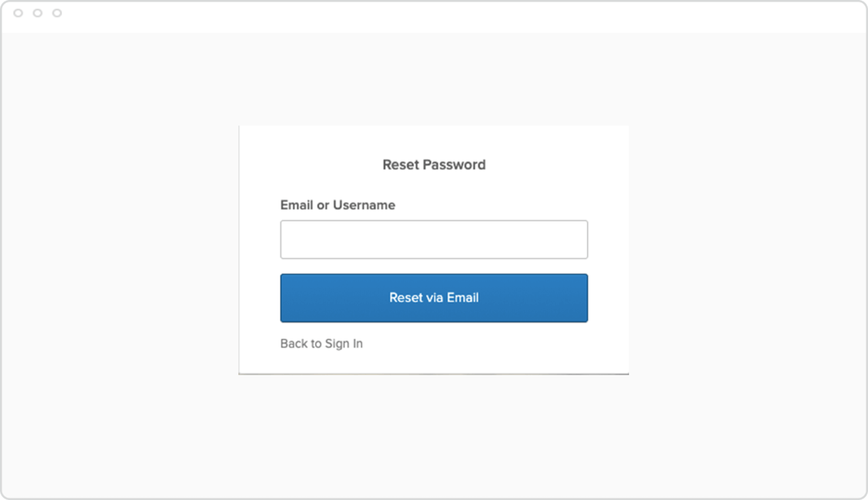Submit the form with Reset via Email
The image size is (868, 500).
pyautogui.click(x=434, y=298)
